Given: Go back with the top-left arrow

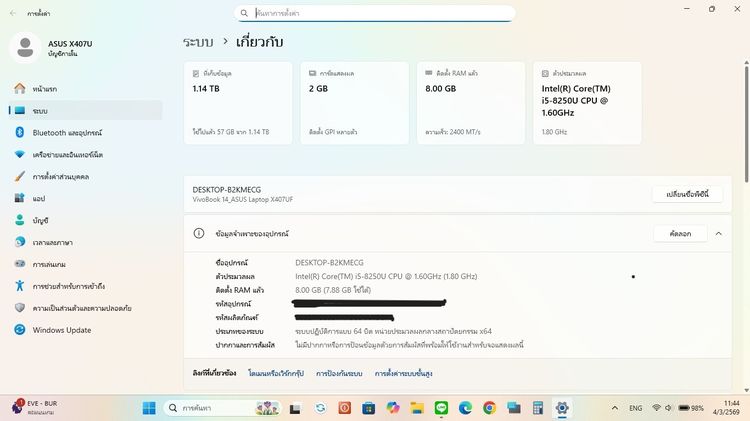Looking at the screenshot, I should [12, 13].
